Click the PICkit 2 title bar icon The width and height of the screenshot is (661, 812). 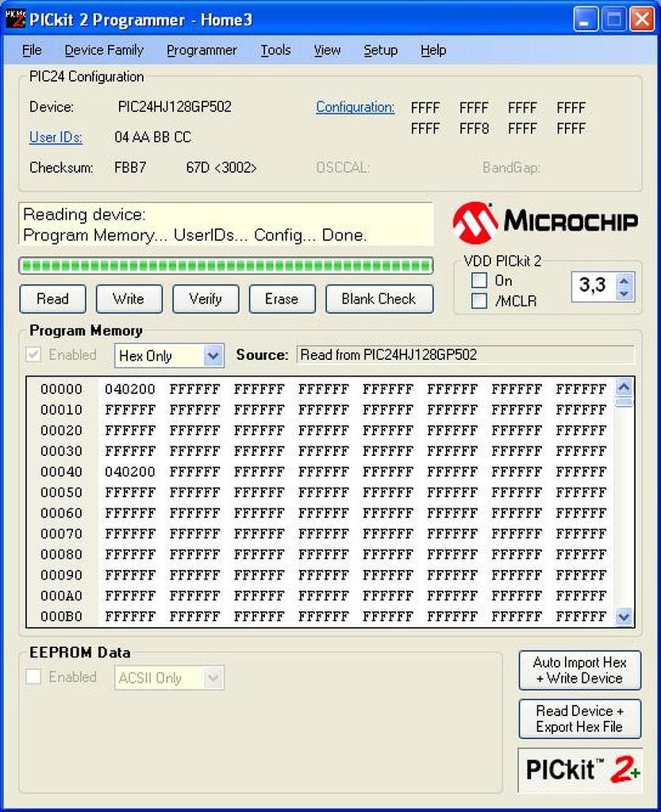click(x=15, y=18)
